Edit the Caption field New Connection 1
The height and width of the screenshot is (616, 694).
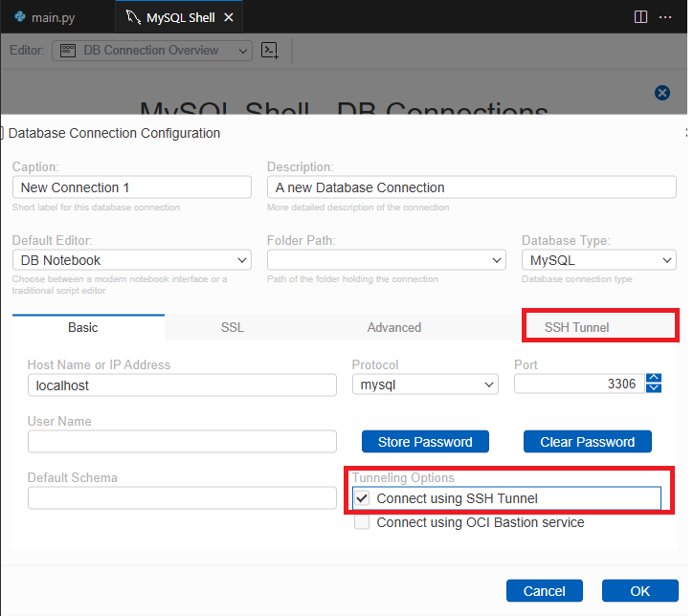point(132,187)
